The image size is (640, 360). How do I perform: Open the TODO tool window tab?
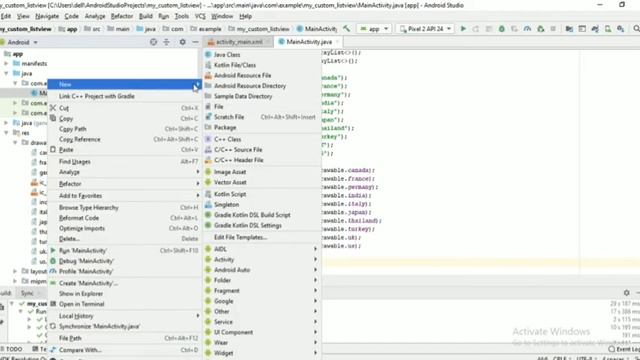pyautogui.click(x=11, y=349)
